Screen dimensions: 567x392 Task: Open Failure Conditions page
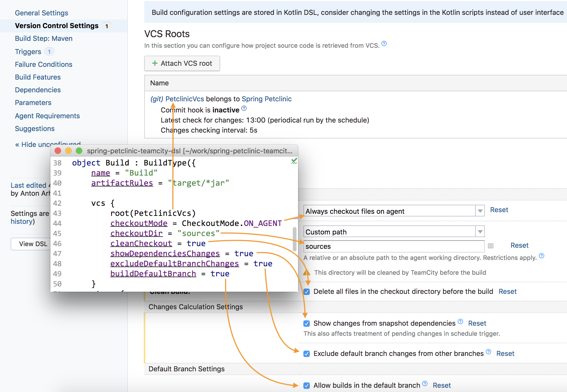click(44, 64)
